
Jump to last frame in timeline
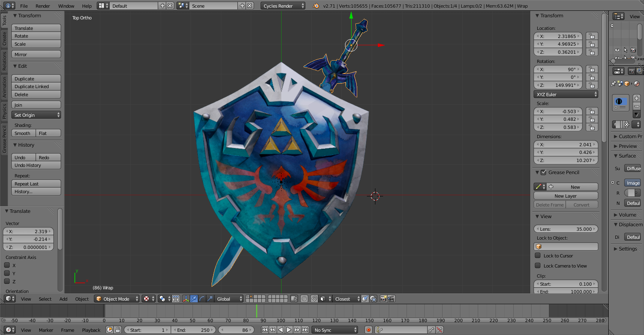(x=305, y=330)
